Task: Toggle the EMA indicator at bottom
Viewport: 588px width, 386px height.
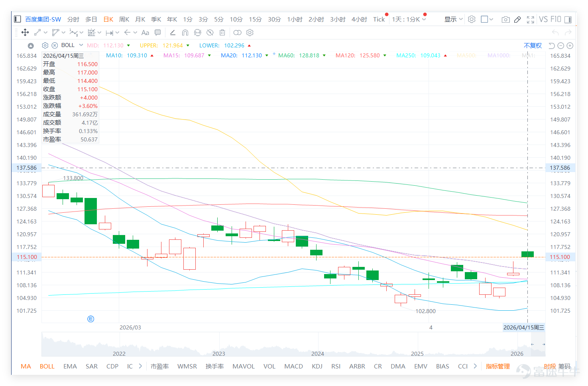Action: click(70, 366)
